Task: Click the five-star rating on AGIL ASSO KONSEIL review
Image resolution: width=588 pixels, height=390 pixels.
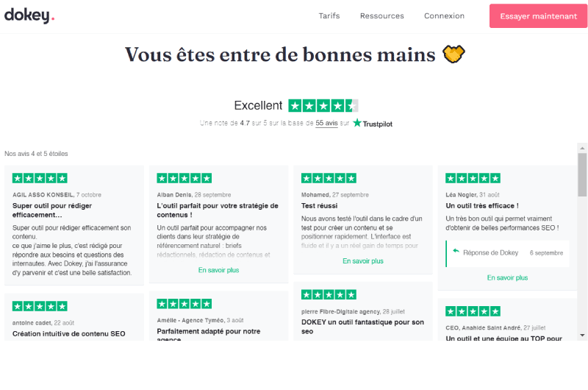Action: point(40,178)
